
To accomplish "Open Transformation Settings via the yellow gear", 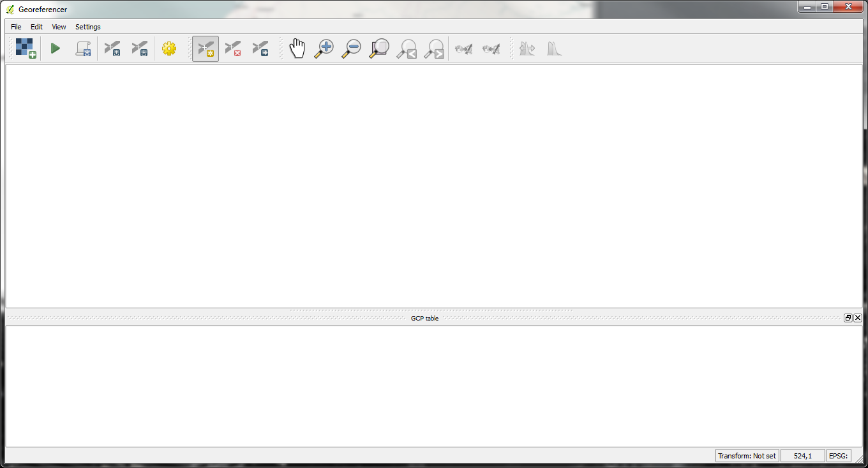I will pos(168,49).
